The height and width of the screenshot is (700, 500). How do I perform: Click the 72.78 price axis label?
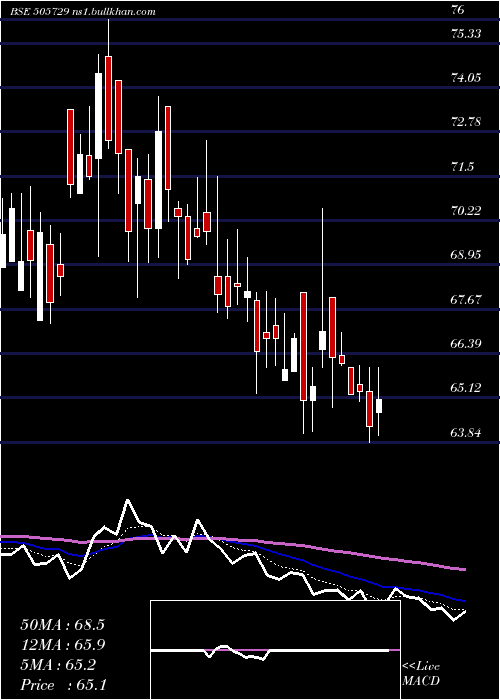point(466,121)
